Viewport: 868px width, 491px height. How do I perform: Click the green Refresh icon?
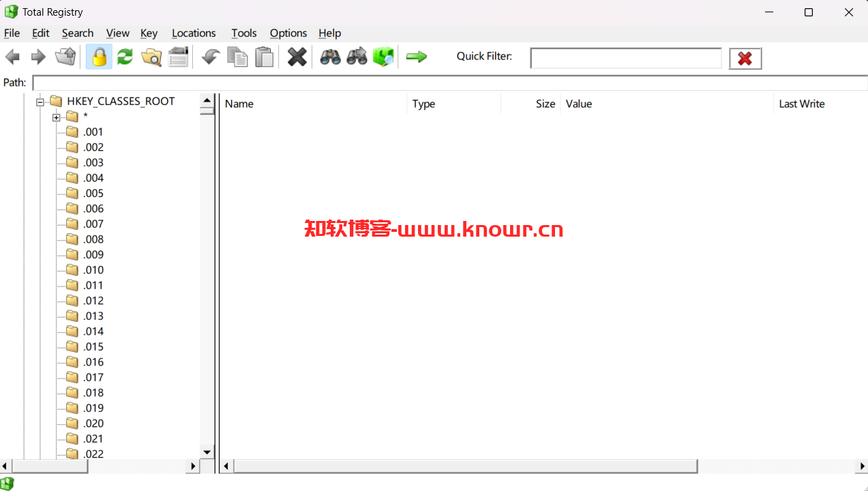click(x=125, y=57)
